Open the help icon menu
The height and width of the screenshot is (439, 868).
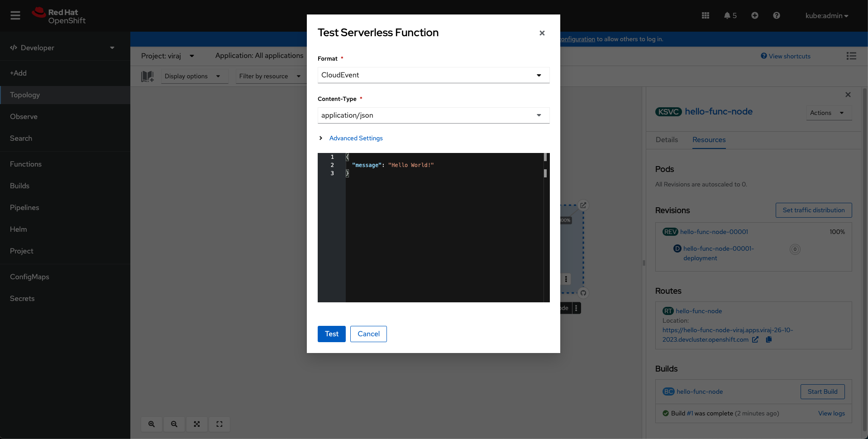776,15
